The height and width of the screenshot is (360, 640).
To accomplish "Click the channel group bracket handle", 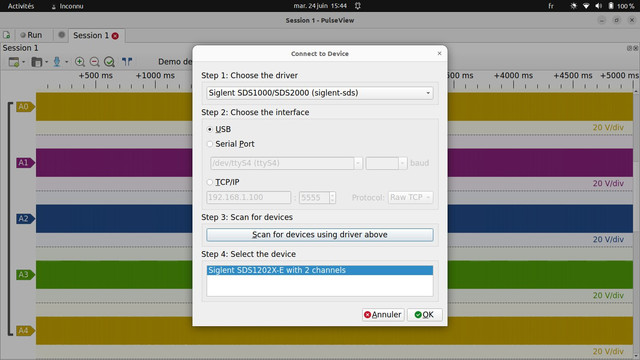I will point(10,219).
